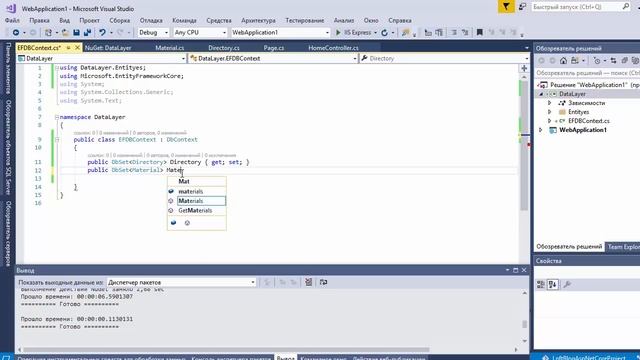Start debugging with the green play icon
Viewport: 640px width, 360px height.
[338, 32]
